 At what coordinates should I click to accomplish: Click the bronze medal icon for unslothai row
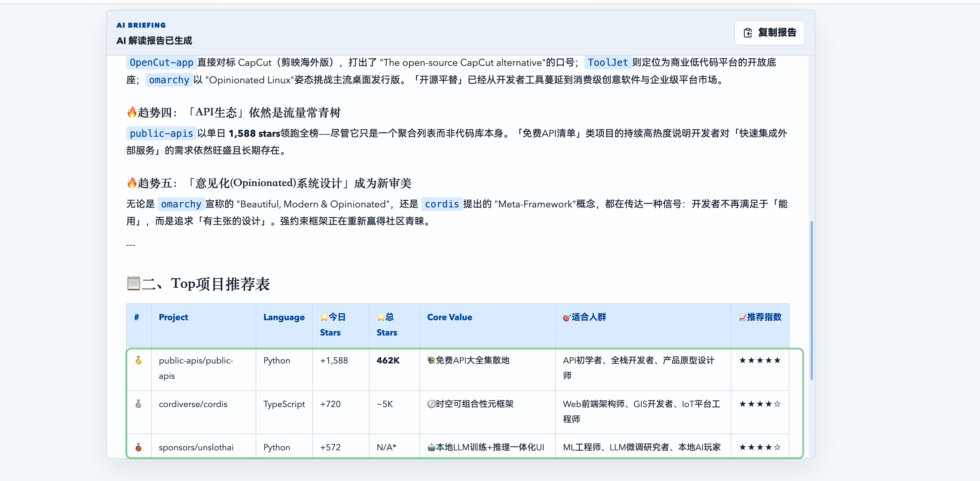[138, 447]
